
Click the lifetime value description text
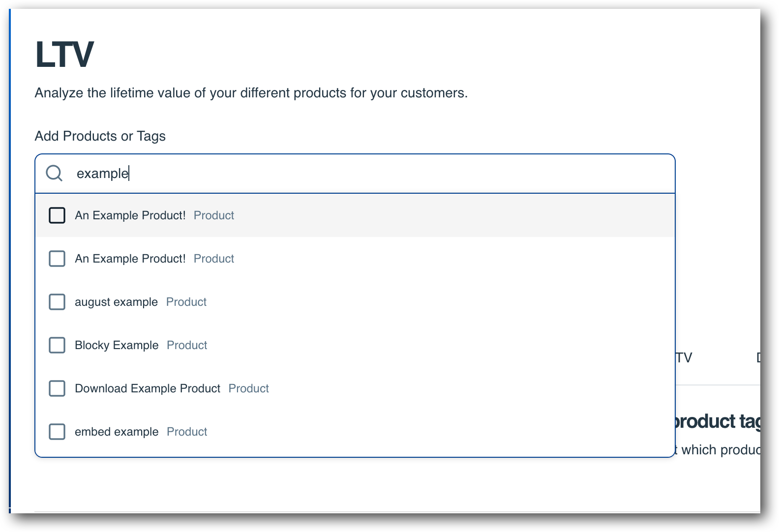click(x=251, y=93)
